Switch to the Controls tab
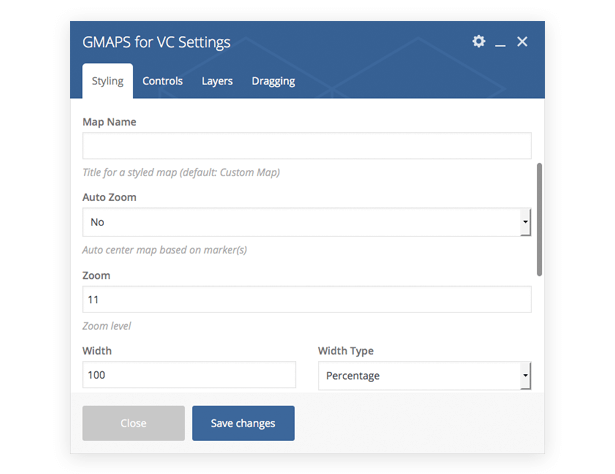The width and height of the screenshot is (615, 474). click(162, 81)
